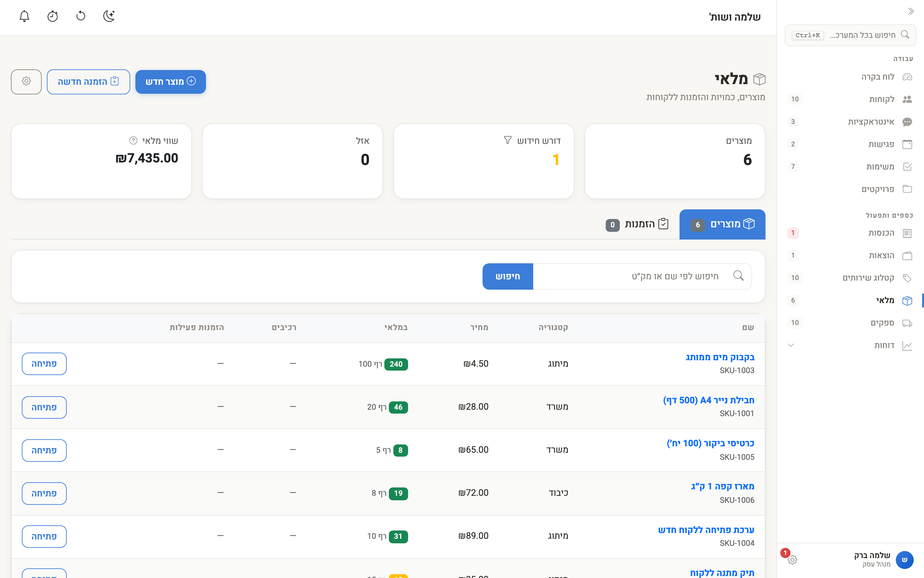Click פתיחה button for SKU-1003 row
The width and height of the screenshot is (924, 578).
(x=44, y=364)
